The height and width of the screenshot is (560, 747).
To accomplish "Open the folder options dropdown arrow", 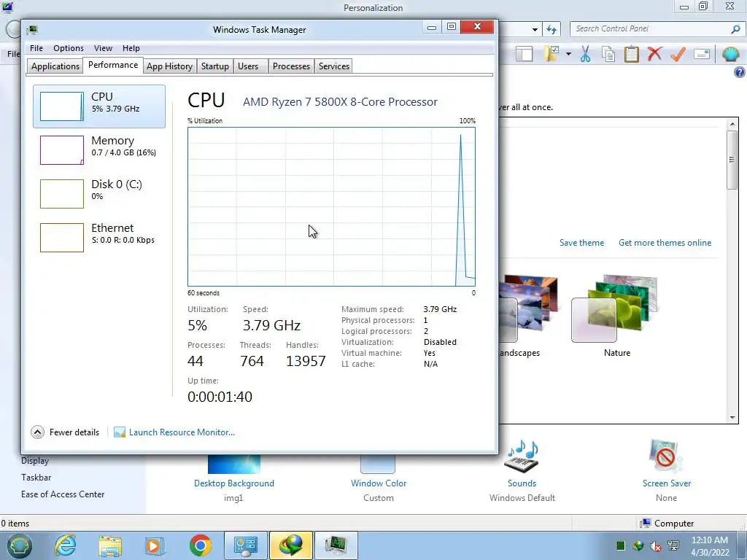I will tap(568, 54).
